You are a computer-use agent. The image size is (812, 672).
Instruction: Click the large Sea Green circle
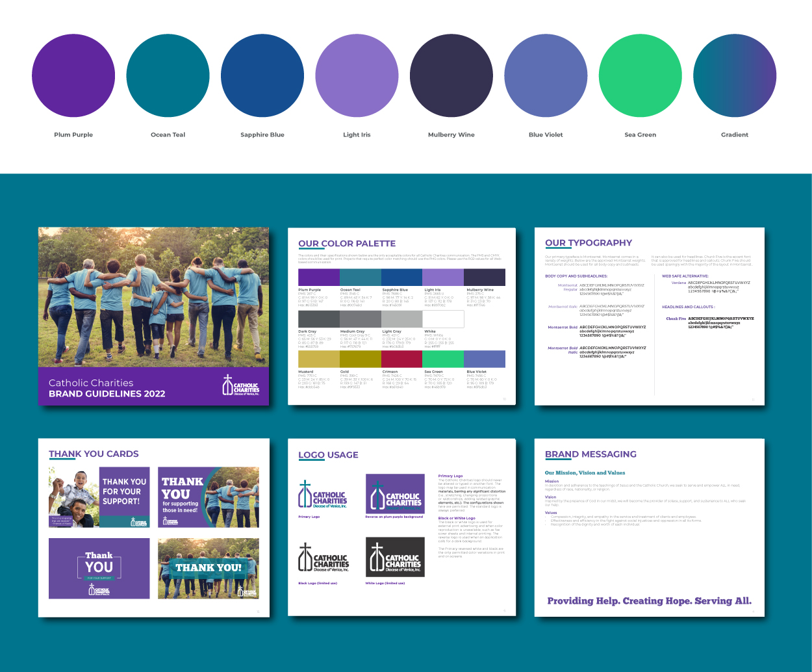(641, 76)
